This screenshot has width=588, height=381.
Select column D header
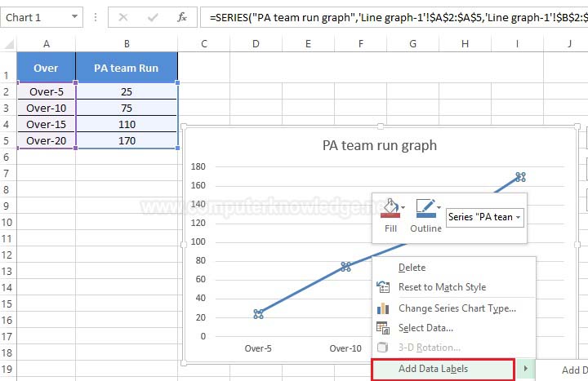pyautogui.click(x=256, y=44)
